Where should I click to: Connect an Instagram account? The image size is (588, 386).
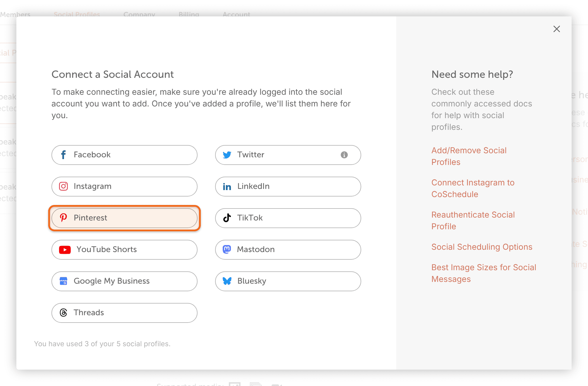pyautogui.click(x=124, y=187)
